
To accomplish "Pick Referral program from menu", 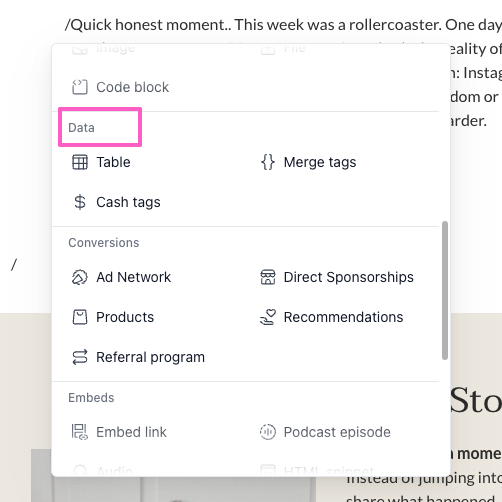I will coord(151,357).
